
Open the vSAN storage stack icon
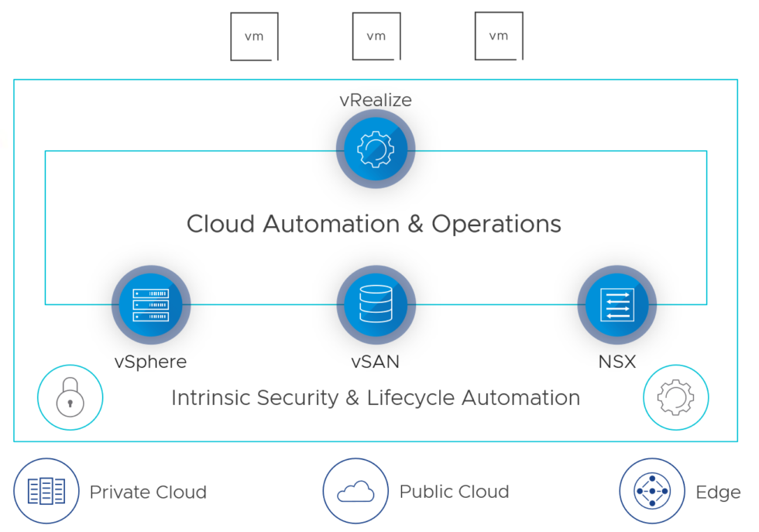(376, 304)
